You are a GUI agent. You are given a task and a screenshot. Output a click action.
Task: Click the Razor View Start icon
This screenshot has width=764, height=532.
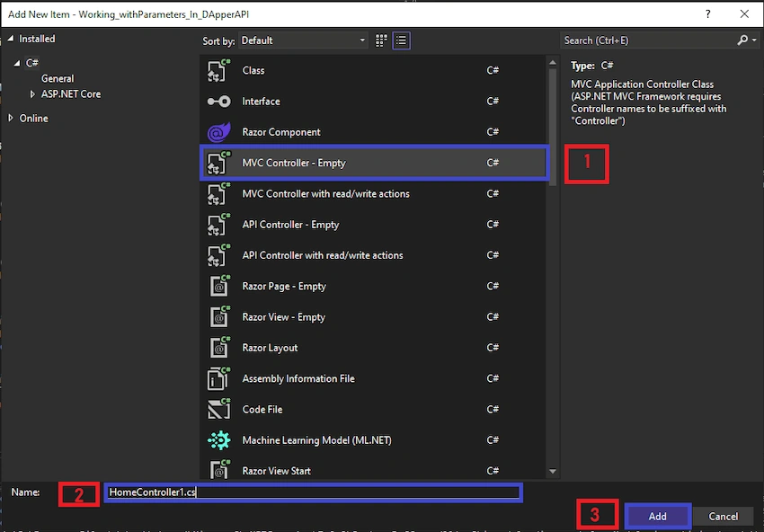coord(218,470)
